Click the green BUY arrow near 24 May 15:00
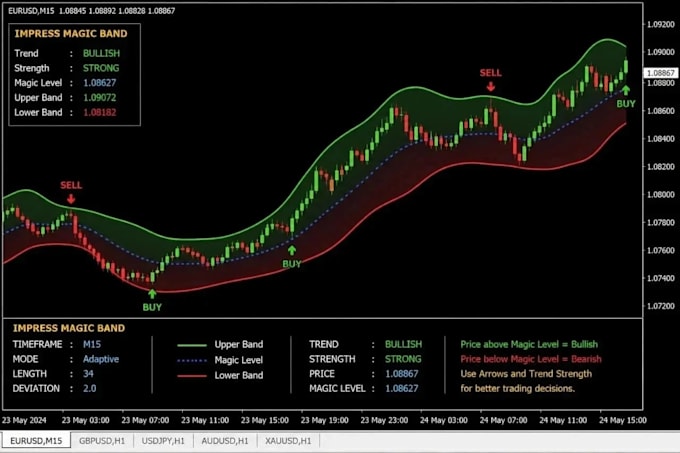 click(x=625, y=90)
